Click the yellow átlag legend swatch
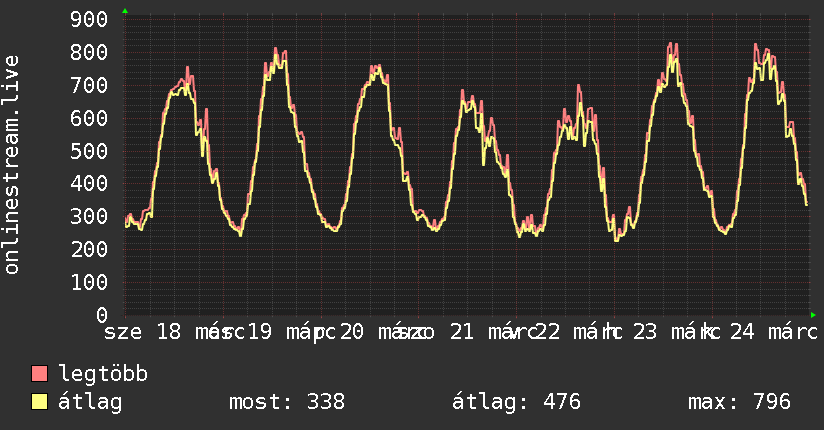The width and height of the screenshot is (824, 430). tap(39, 401)
